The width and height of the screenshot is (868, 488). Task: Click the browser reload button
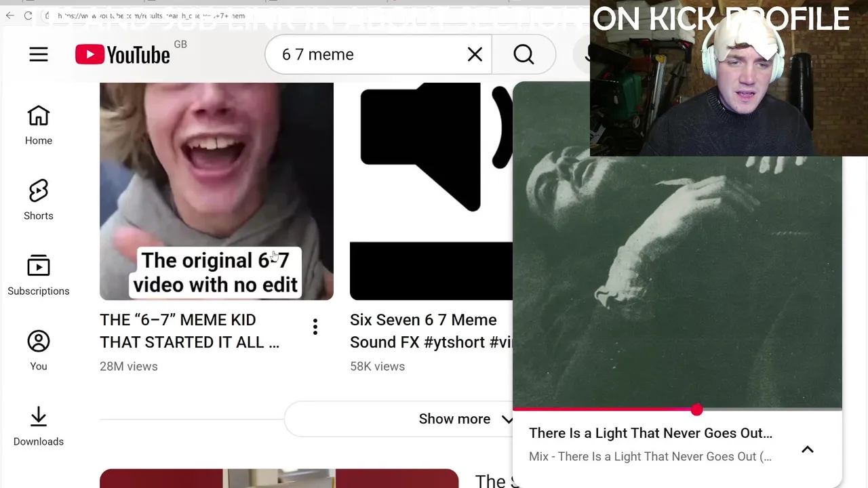point(28,16)
